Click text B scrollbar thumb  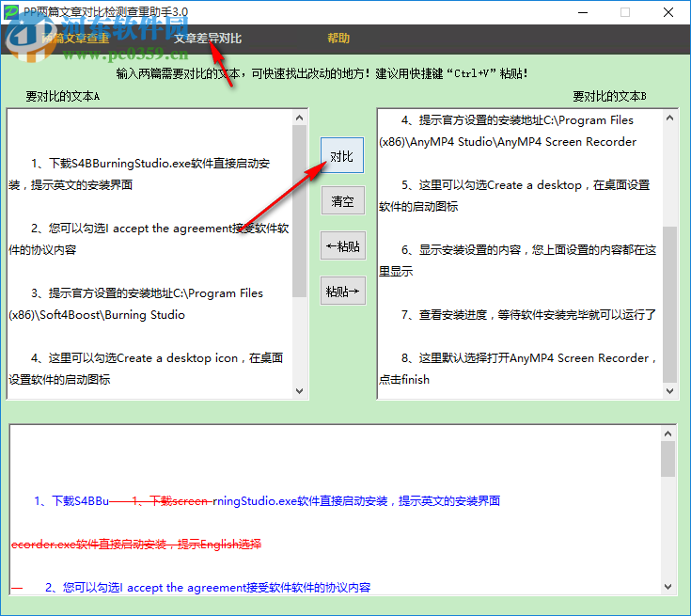(669, 305)
